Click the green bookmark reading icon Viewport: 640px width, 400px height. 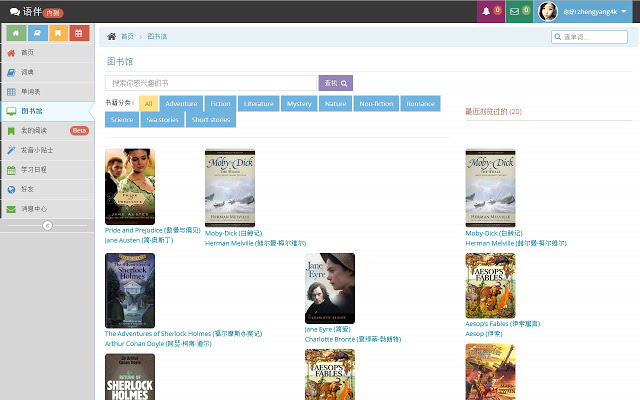[11, 131]
